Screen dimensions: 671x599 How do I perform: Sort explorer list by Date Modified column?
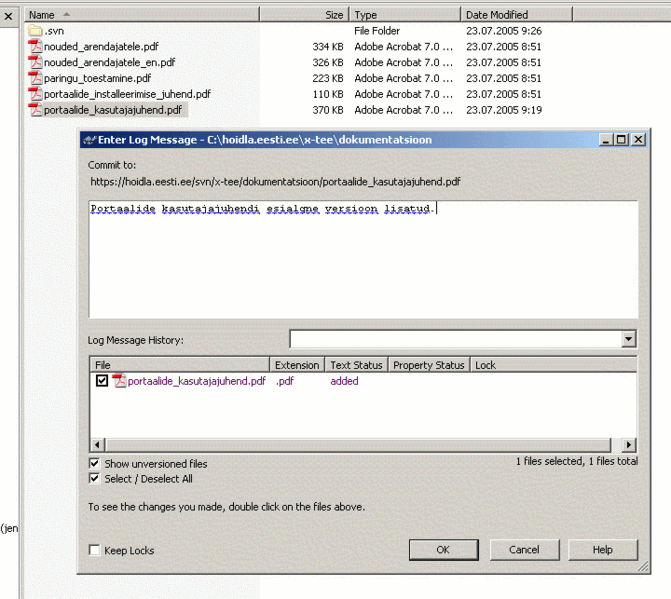click(x=517, y=15)
